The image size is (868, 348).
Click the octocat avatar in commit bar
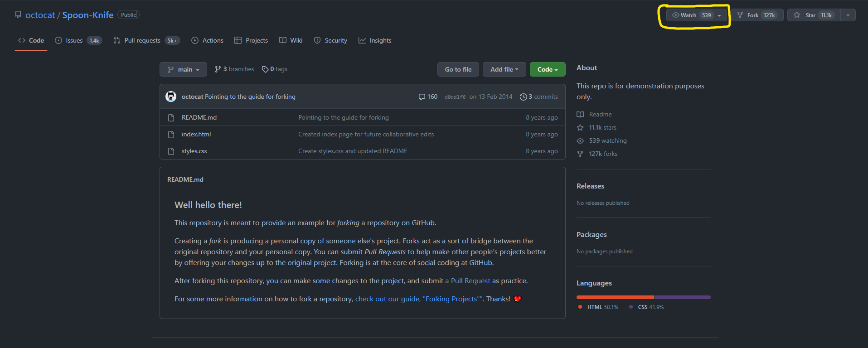pyautogui.click(x=171, y=97)
